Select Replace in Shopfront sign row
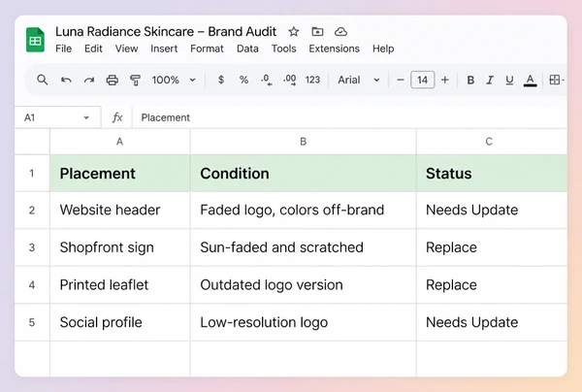This screenshot has height=392, width=582. click(492, 247)
